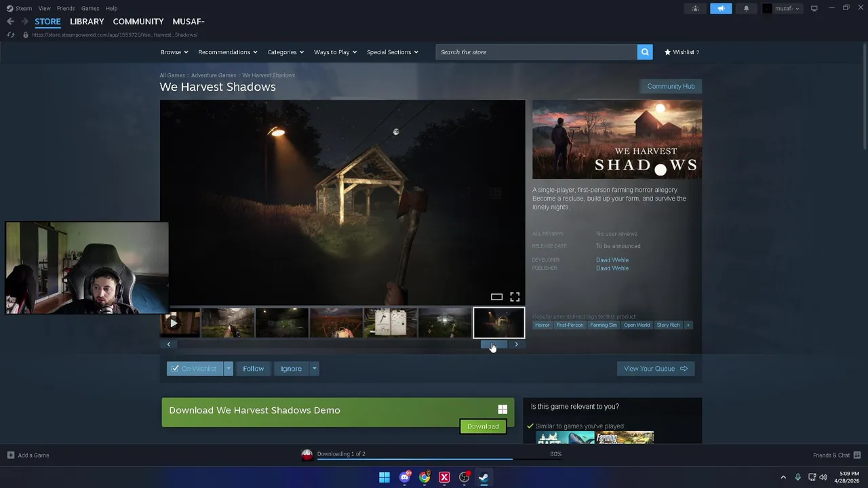Toggle theater mode on the media viewer
This screenshot has height=488, width=868.
click(x=496, y=297)
